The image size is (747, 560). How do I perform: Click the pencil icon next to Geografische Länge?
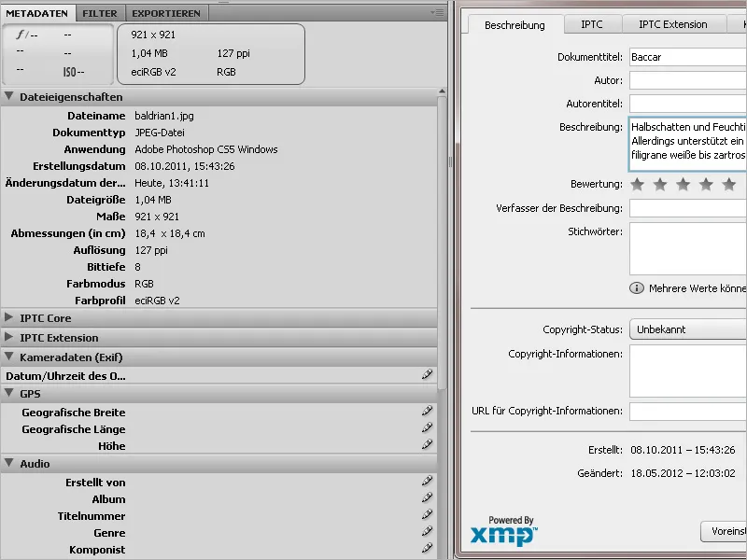[x=427, y=429]
